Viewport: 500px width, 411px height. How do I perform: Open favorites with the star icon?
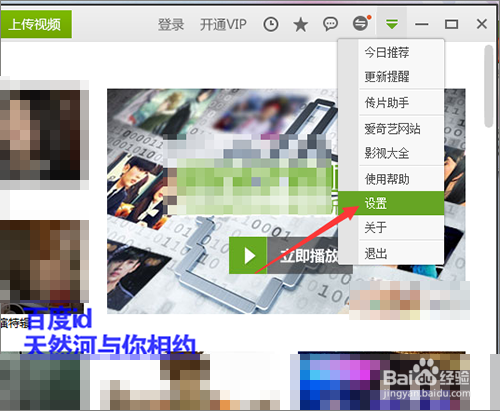(301, 25)
